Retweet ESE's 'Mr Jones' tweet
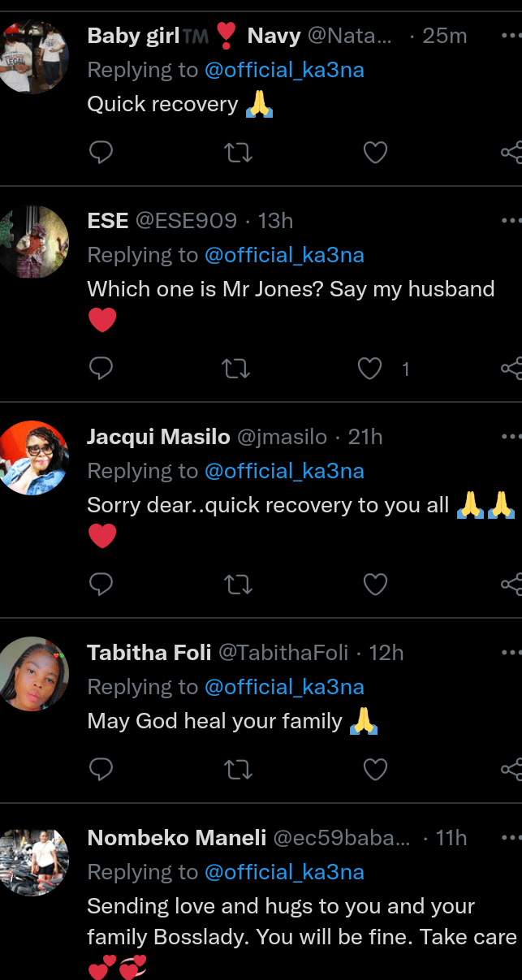The image size is (522, 980). point(237,369)
